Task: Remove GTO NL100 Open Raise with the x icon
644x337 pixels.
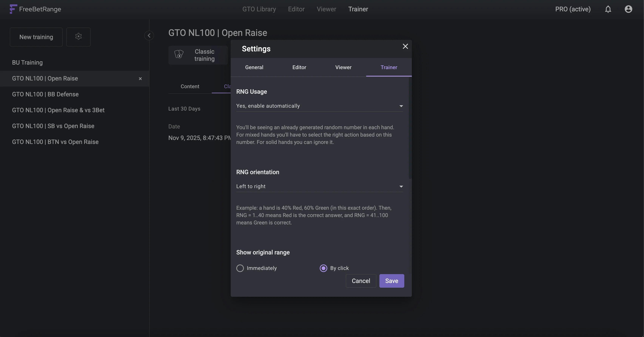Action: pos(140,79)
